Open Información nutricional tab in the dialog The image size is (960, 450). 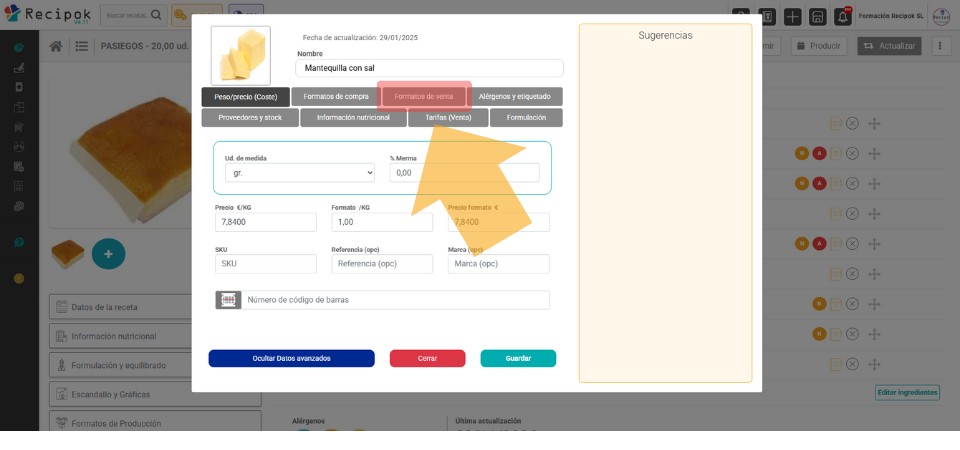click(353, 118)
